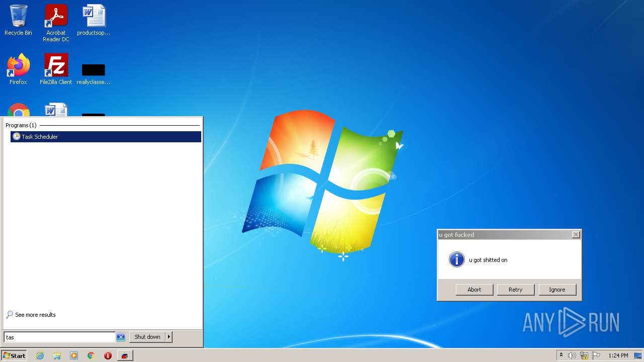Select the reallyclasse desktop file
The width and height of the screenshot is (644, 362).
[94, 74]
